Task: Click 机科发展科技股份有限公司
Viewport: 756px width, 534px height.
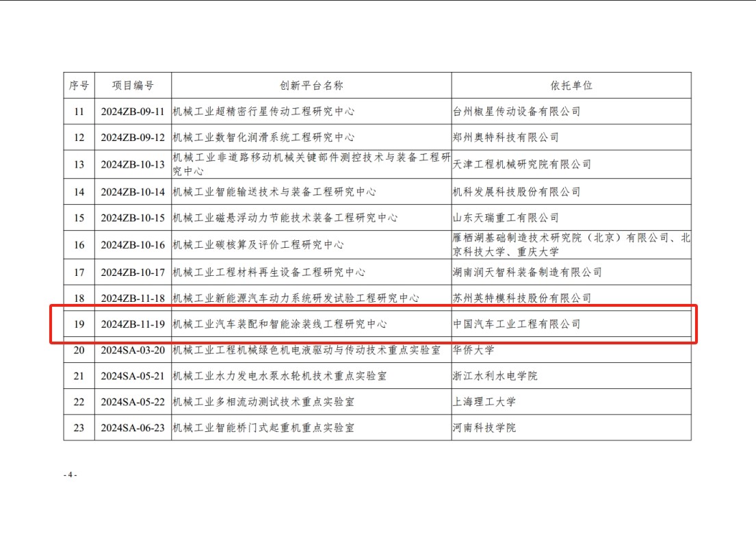Action: click(517, 192)
